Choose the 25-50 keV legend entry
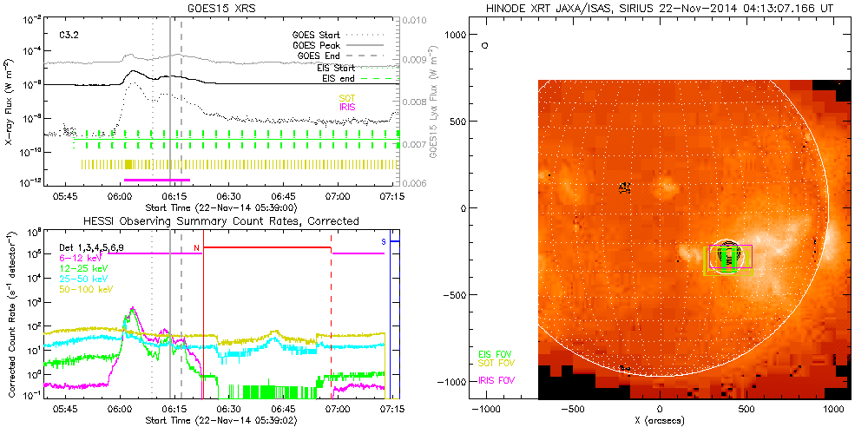 point(81,279)
